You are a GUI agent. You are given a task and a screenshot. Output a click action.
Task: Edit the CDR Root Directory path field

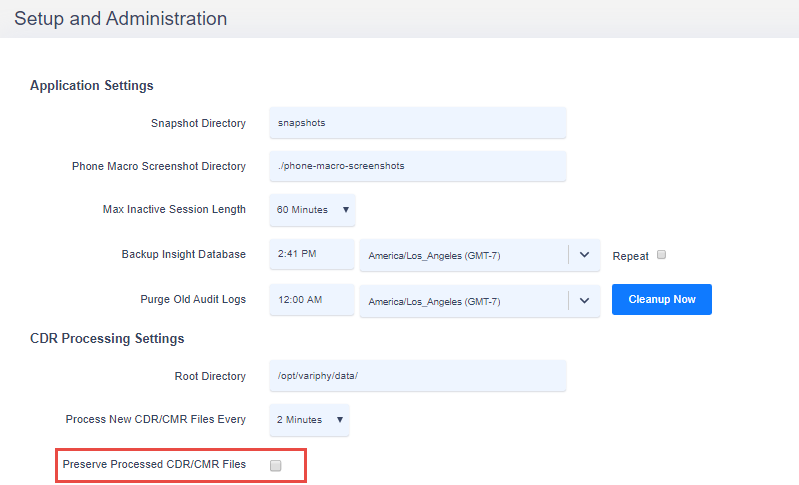click(417, 376)
